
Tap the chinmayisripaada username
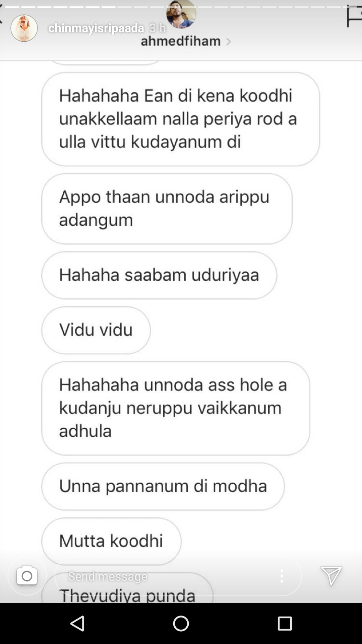(96, 28)
